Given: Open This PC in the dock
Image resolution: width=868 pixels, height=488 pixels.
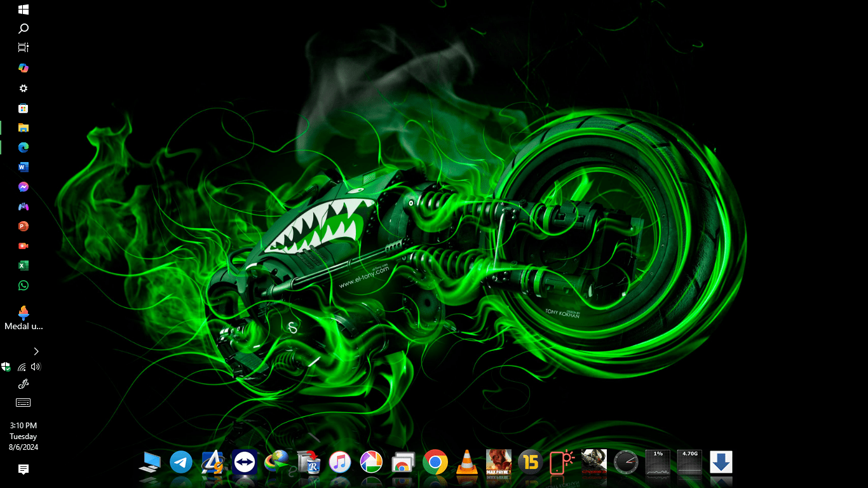Looking at the screenshot, I should 149,462.
